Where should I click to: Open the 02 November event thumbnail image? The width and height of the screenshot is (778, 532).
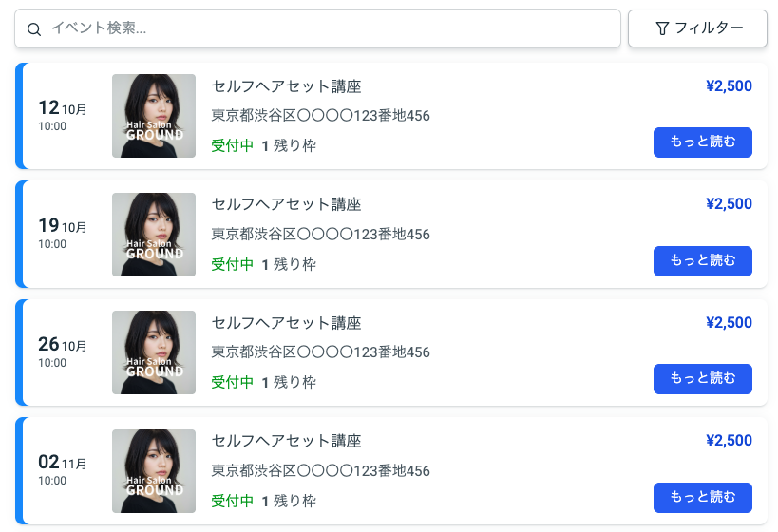point(154,471)
